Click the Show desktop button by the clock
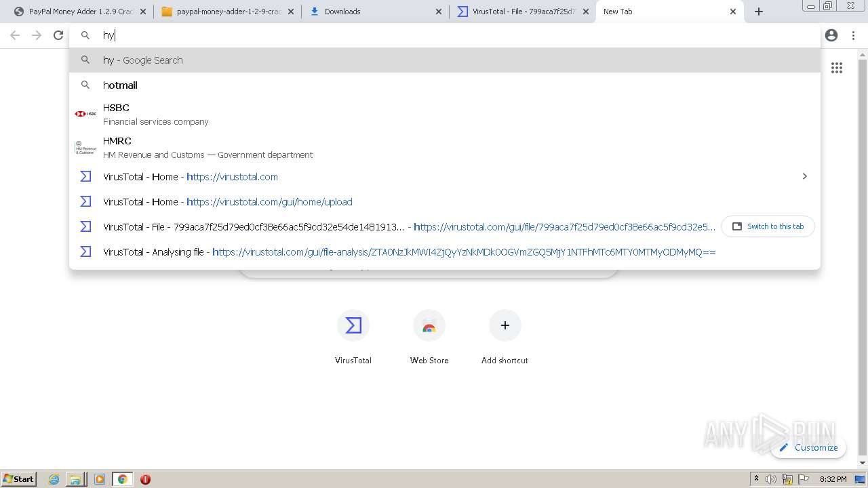This screenshot has width=868, height=488. pyautogui.click(x=861, y=479)
